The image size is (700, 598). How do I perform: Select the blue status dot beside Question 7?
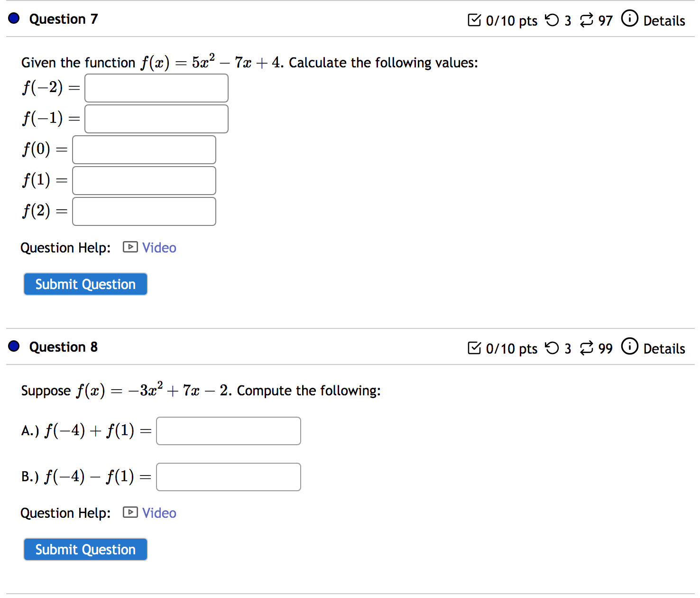pos(14,18)
